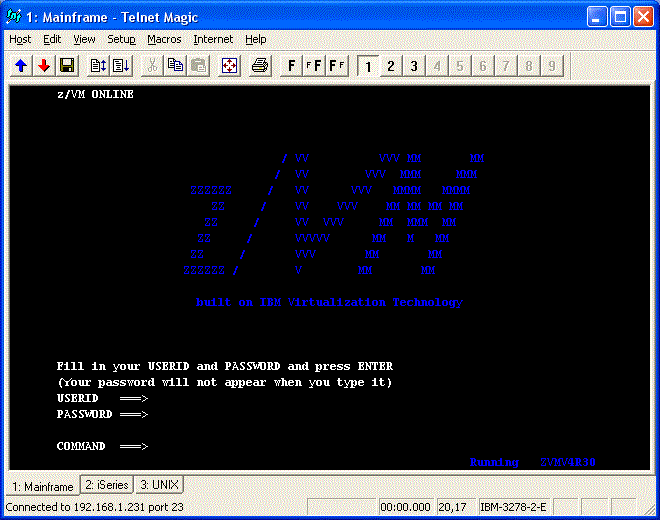Click disabled session button 4
The image size is (660, 520).
click(x=437, y=66)
